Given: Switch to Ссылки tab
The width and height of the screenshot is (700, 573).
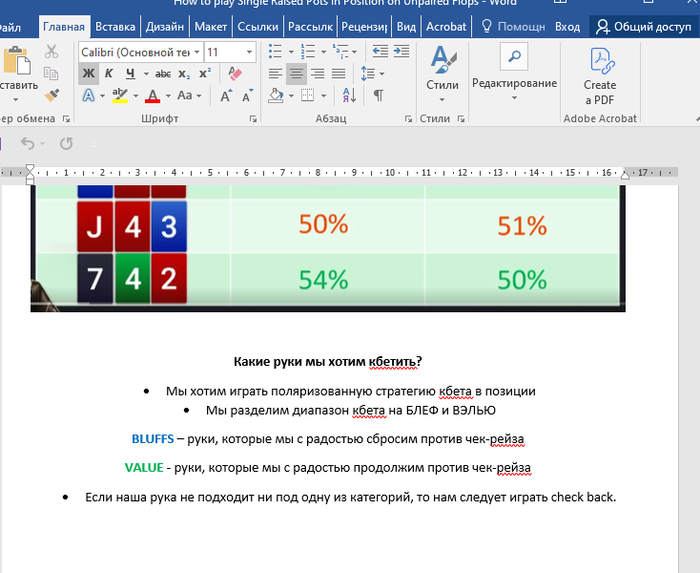Looking at the screenshot, I should pyautogui.click(x=258, y=27).
